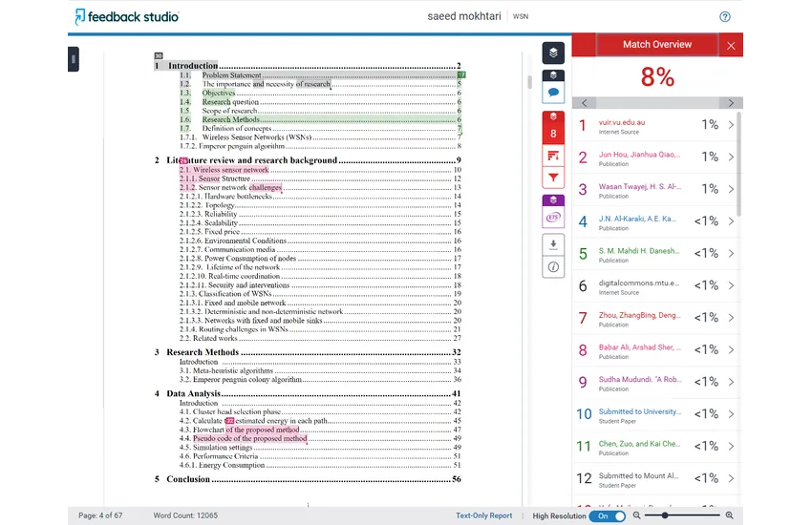Screen dimensions: 812x525
Task: Toggle the High Resolution switch
Action: coord(607,515)
